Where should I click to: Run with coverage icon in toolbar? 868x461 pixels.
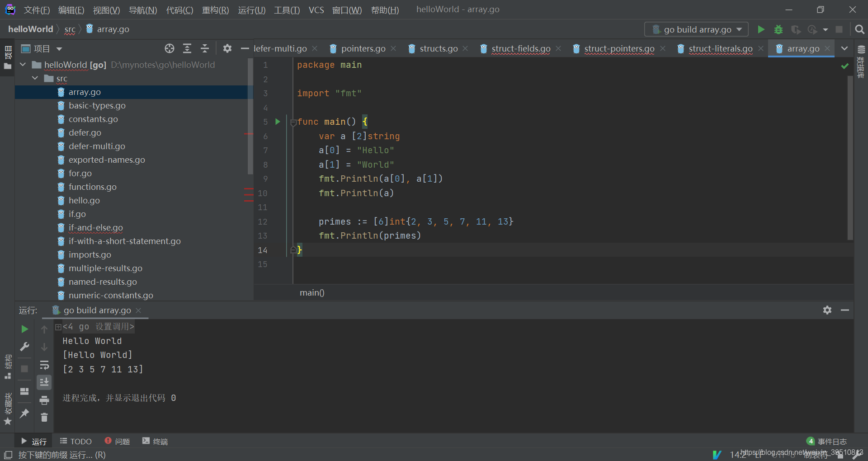(x=796, y=29)
